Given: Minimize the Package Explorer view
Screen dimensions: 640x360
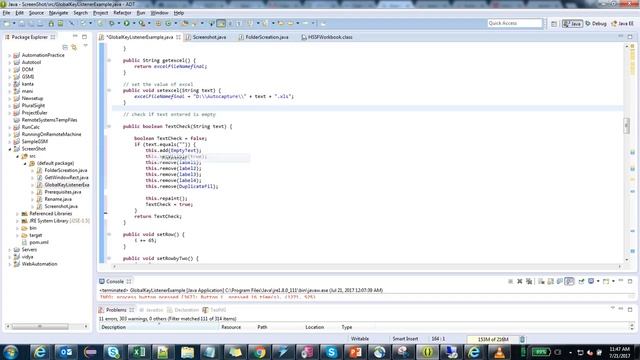Looking at the screenshot, I should click(75, 37).
